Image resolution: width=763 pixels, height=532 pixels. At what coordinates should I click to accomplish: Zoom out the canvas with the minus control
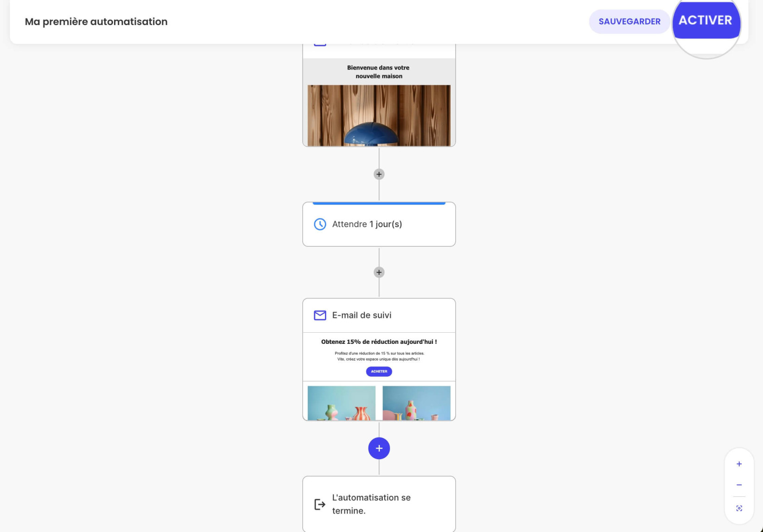tap(739, 485)
